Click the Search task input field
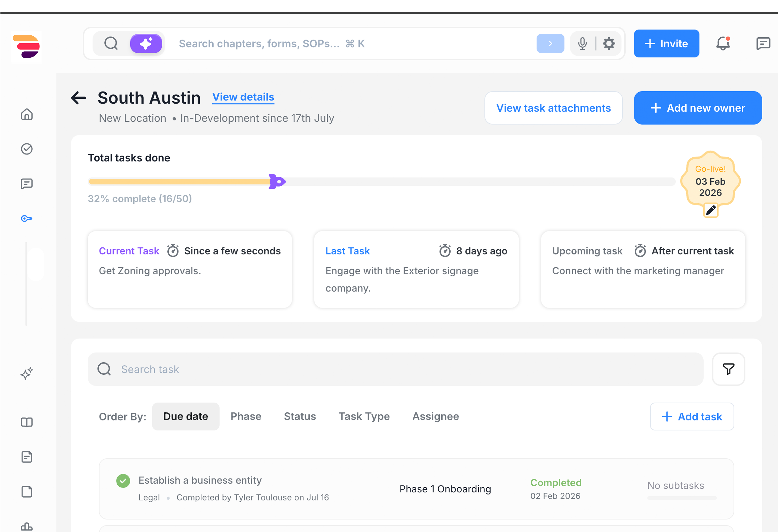 pos(395,369)
